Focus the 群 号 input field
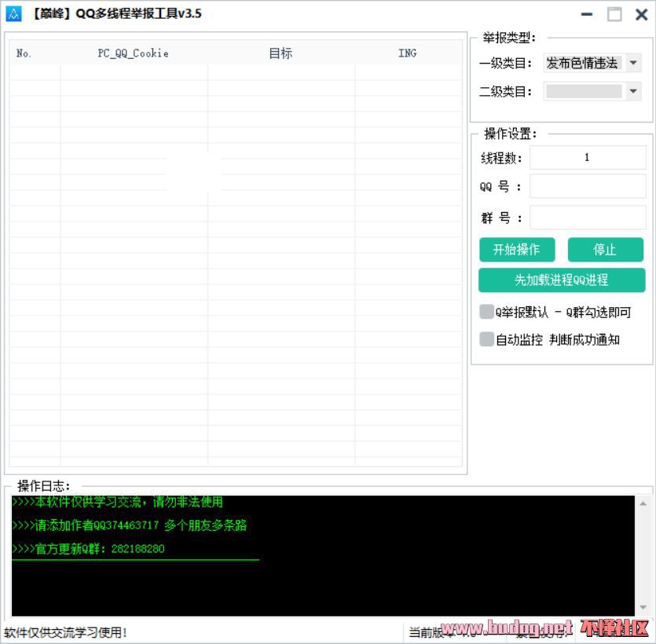The height and width of the screenshot is (644, 656). [x=588, y=218]
